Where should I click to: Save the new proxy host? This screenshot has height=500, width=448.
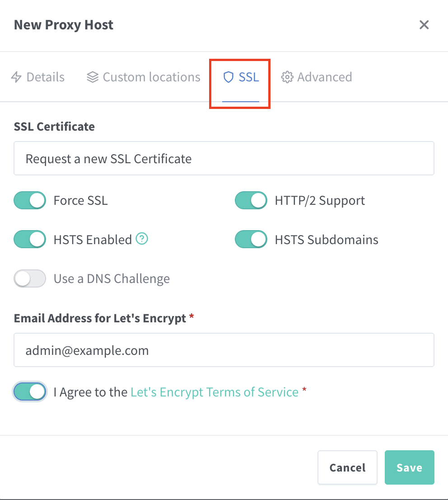tap(409, 467)
